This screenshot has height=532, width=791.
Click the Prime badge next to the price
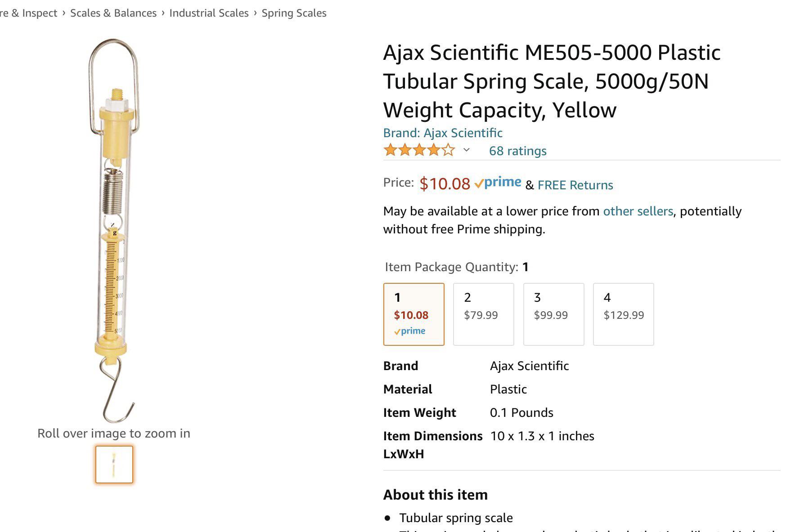coord(498,182)
